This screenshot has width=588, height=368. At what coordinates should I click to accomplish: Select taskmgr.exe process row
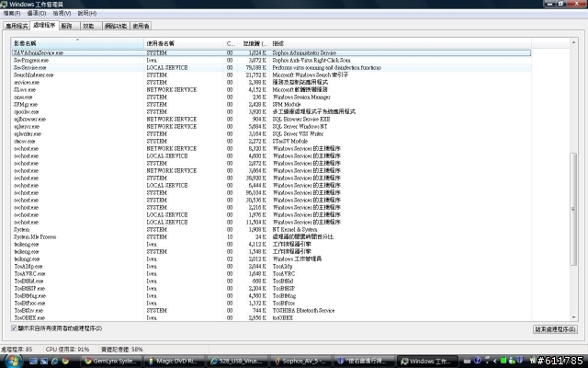point(271,259)
